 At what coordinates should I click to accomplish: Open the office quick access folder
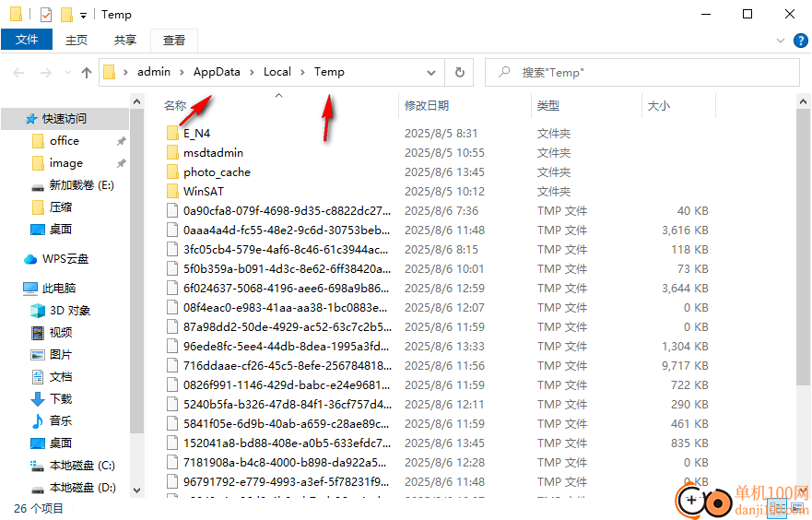(65, 141)
